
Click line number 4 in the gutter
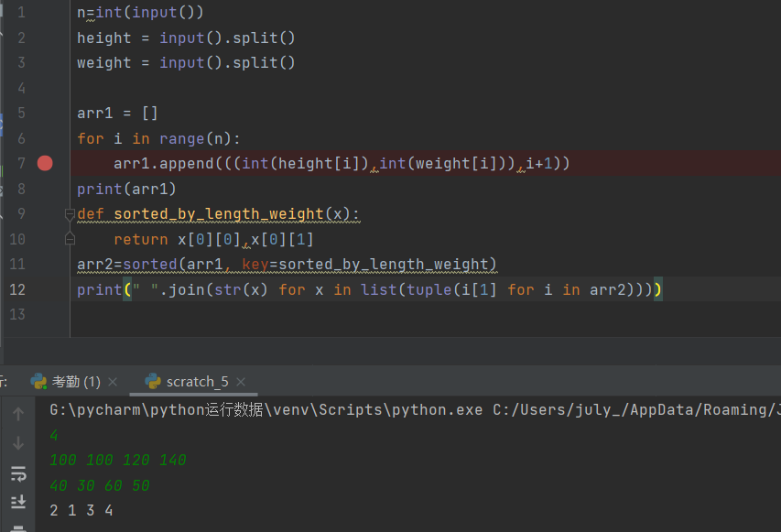tap(21, 88)
